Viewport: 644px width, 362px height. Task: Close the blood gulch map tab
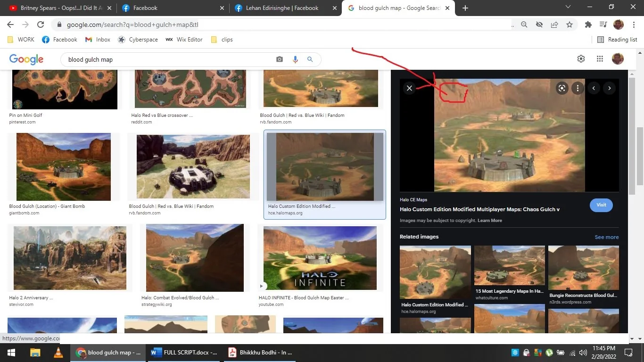coord(447,8)
